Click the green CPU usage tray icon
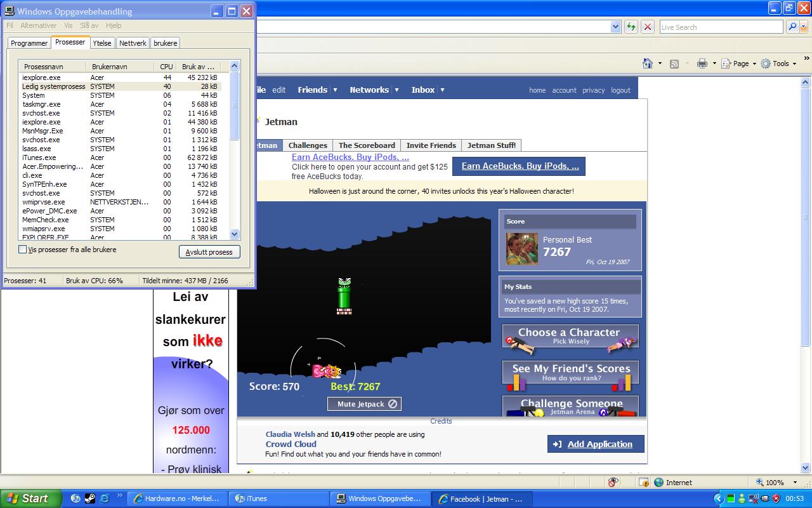 731,498
